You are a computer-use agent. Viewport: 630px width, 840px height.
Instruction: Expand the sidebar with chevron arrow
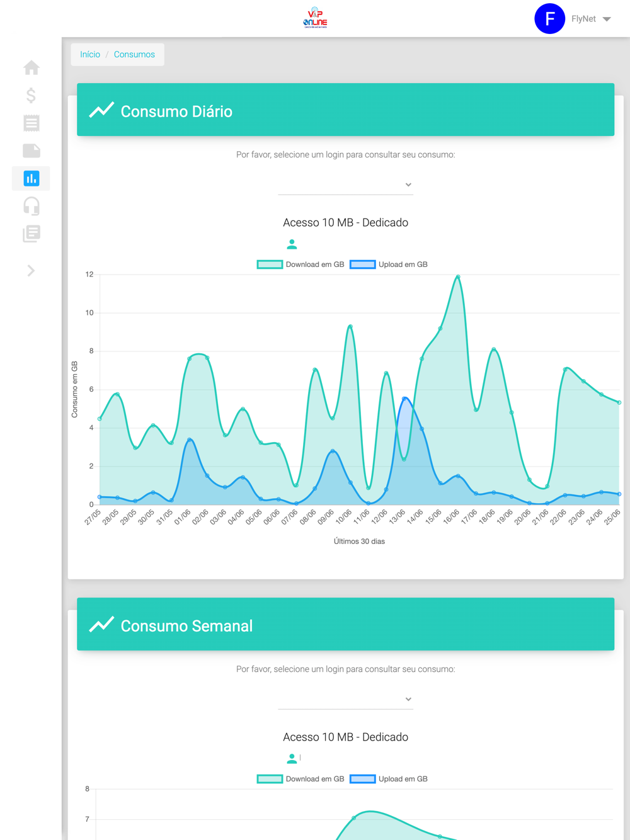(31, 271)
